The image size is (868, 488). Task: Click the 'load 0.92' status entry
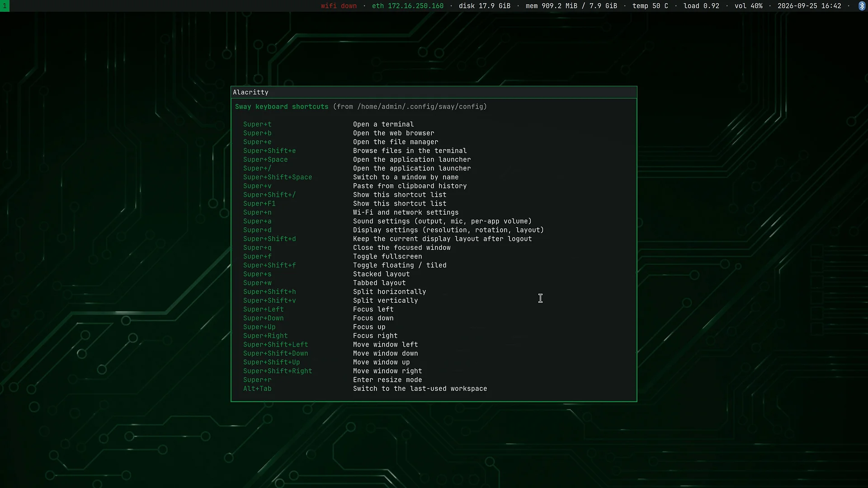point(701,6)
